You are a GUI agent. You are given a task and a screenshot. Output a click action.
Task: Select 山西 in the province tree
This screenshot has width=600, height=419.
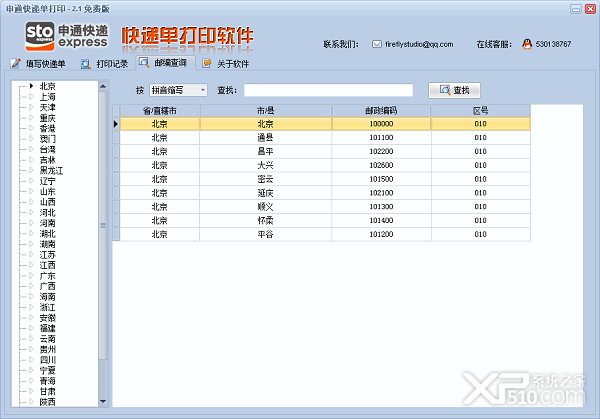click(47, 202)
